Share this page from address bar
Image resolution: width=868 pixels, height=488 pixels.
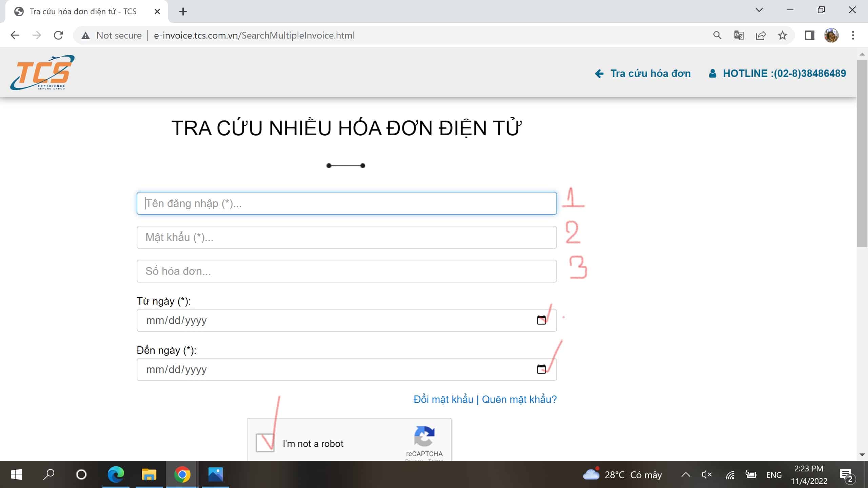761,35
